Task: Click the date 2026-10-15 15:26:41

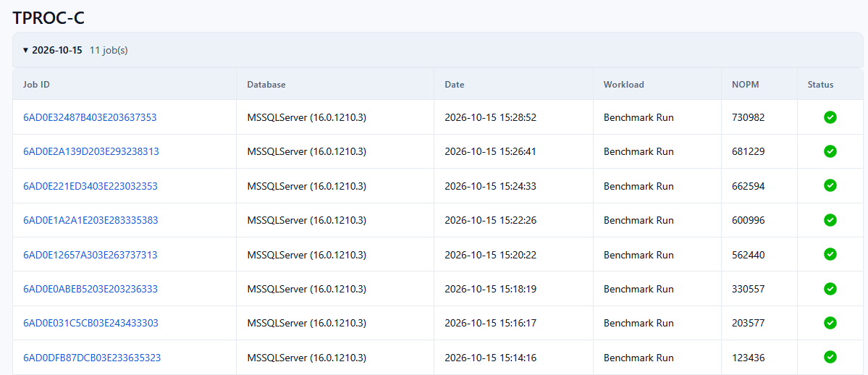Action: pos(490,151)
